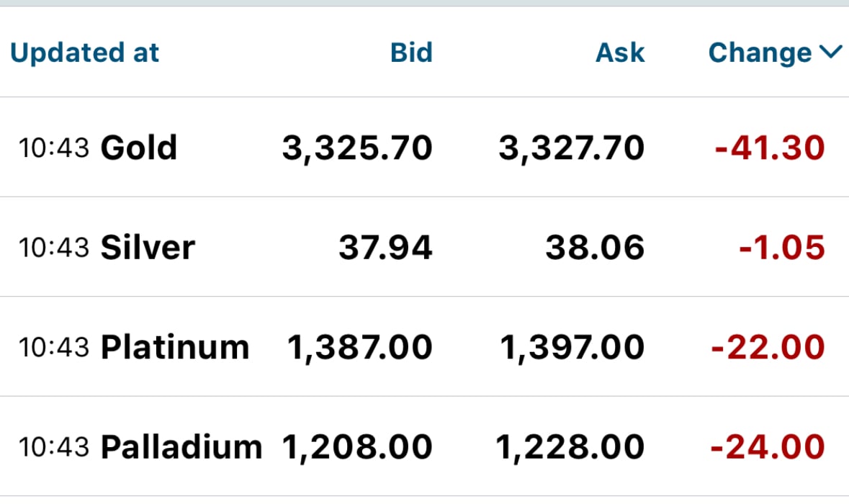Sort by the Change column header
Viewport: 849px width, 504px height.
pos(760,53)
